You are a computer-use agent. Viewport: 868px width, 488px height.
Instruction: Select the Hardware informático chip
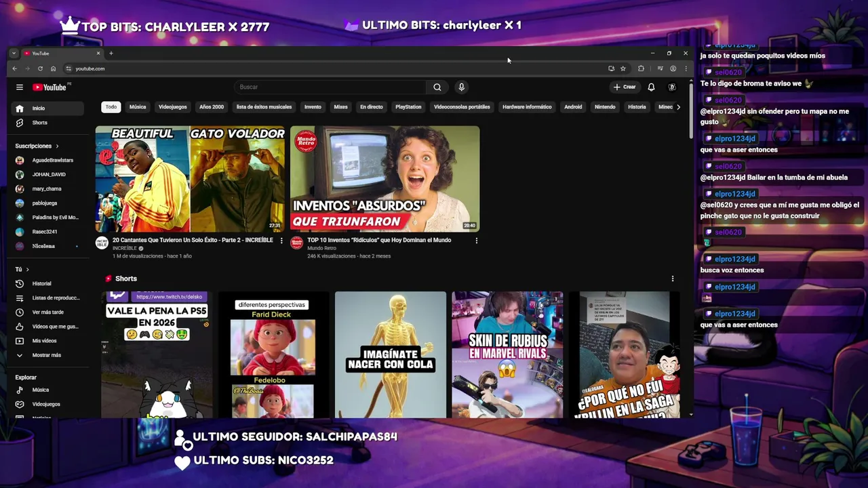[527, 106]
